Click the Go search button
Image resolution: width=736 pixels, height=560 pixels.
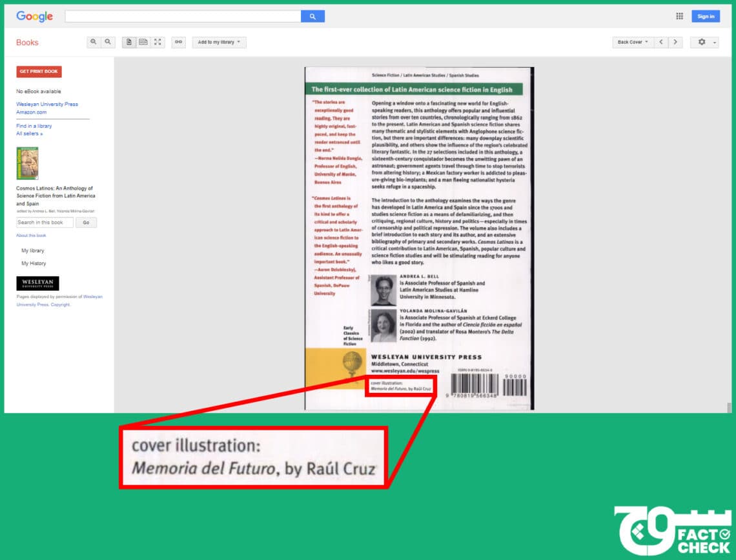click(86, 223)
